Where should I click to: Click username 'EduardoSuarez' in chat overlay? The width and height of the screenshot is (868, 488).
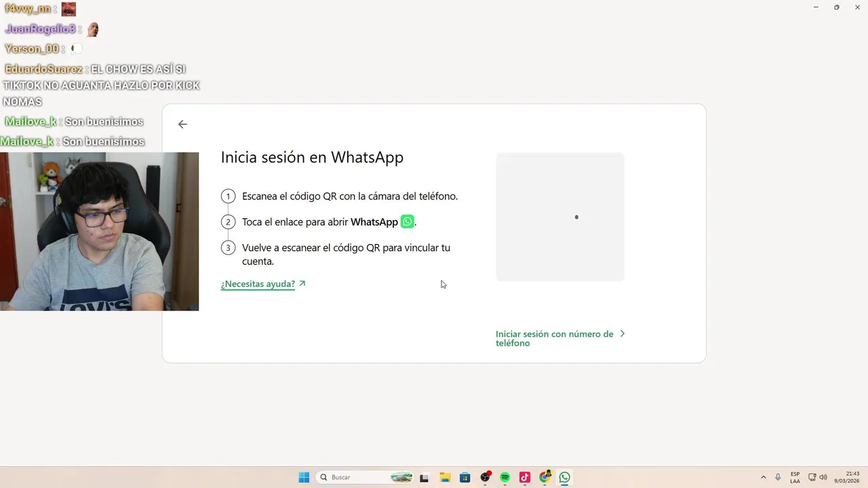(44, 69)
